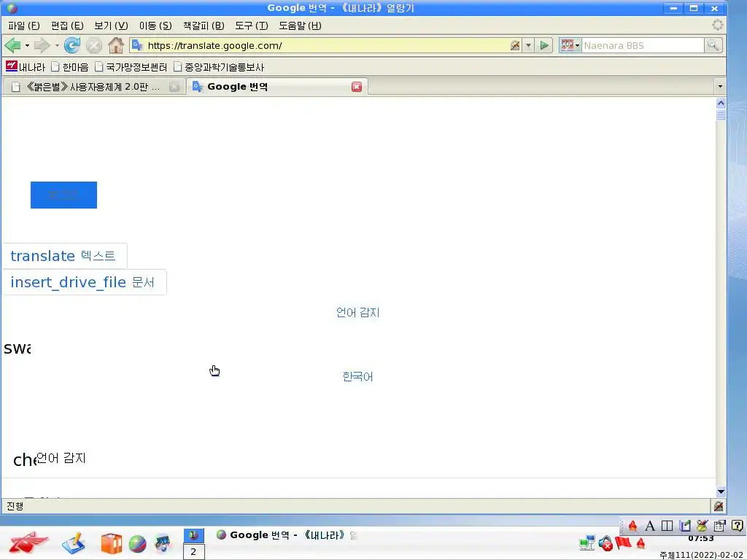
Task: Open the 국가망정보쎈터 bookmark
Action: tap(131, 66)
